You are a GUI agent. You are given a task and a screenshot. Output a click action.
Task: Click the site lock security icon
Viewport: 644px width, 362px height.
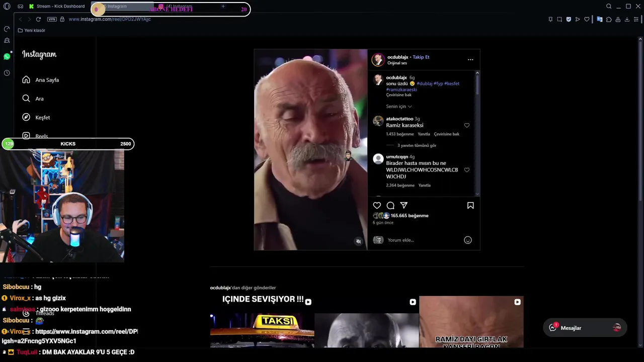(x=62, y=19)
